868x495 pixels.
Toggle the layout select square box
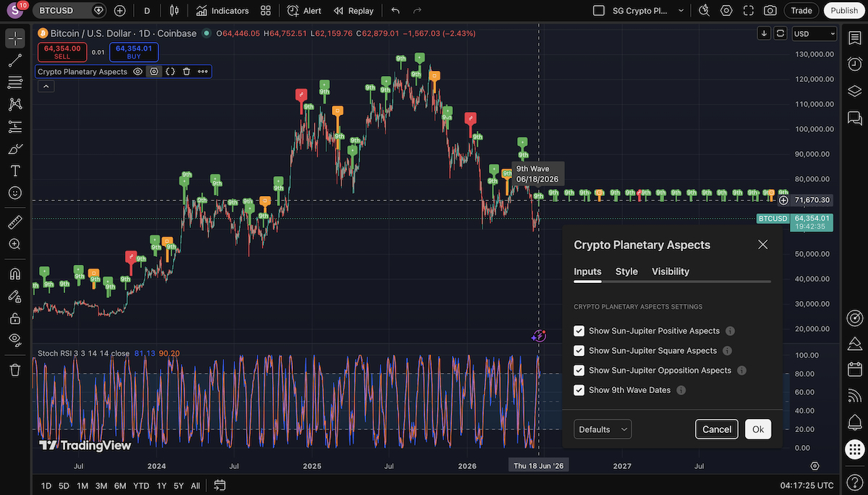click(598, 11)
